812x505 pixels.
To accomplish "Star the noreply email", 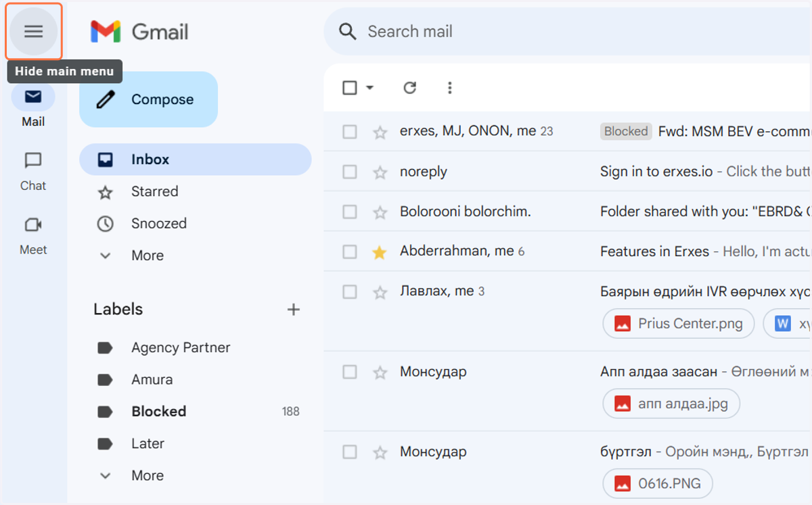I will click(380, 172).
